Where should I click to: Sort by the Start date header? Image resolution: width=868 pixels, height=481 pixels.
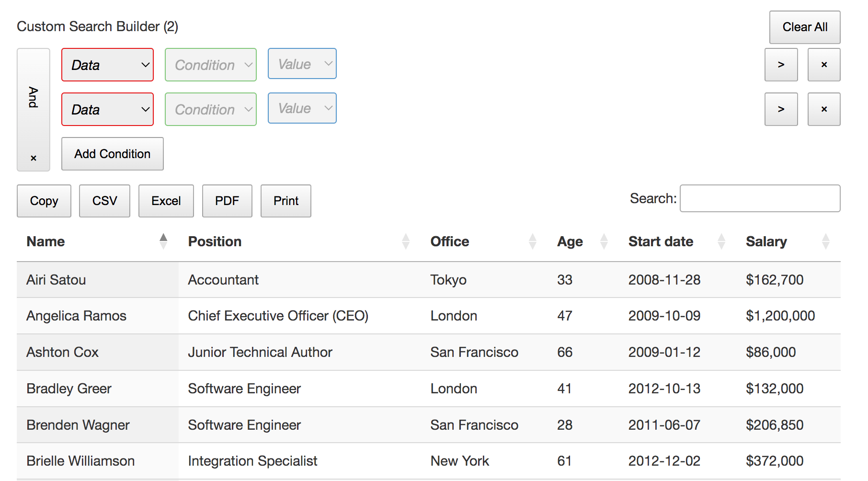(x=660, y=241)
